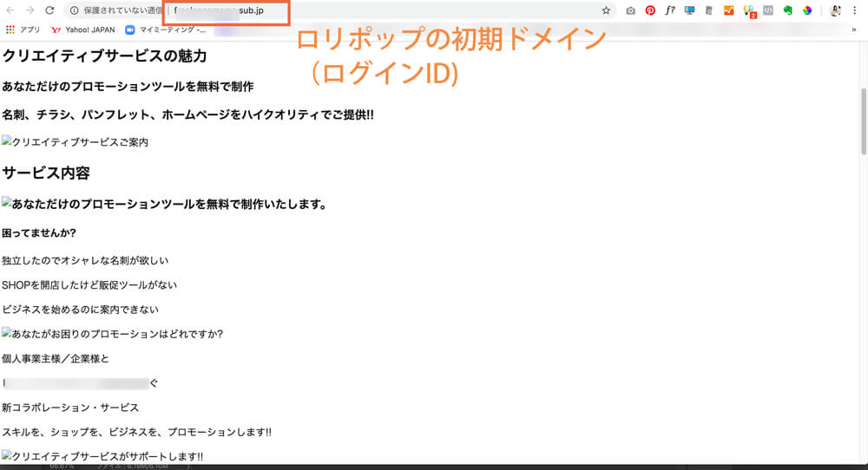Click the スキルを、ショップを、ビジネスを line

click(x=136, y=432)
